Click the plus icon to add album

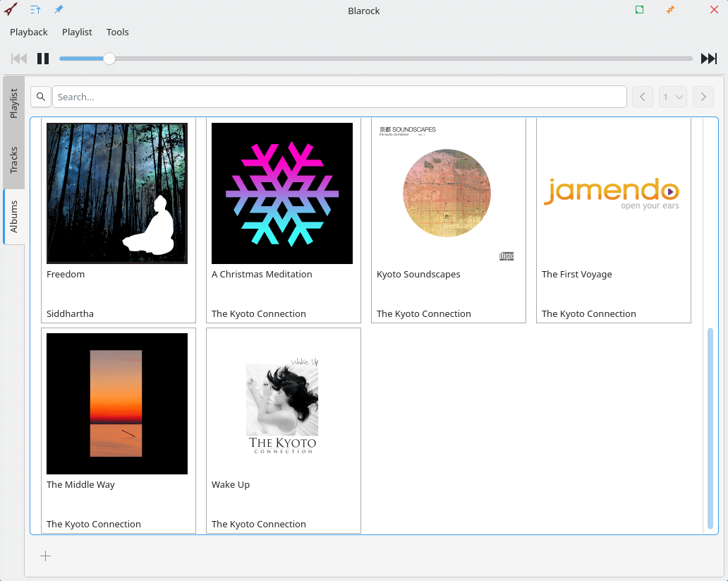[x=46, y=556]
